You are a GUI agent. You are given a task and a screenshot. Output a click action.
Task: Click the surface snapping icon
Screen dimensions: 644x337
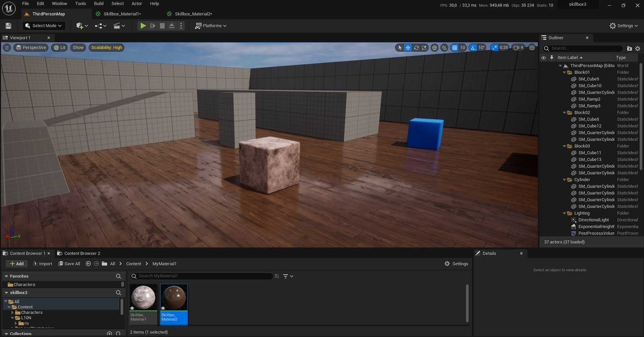pos(444,48)
